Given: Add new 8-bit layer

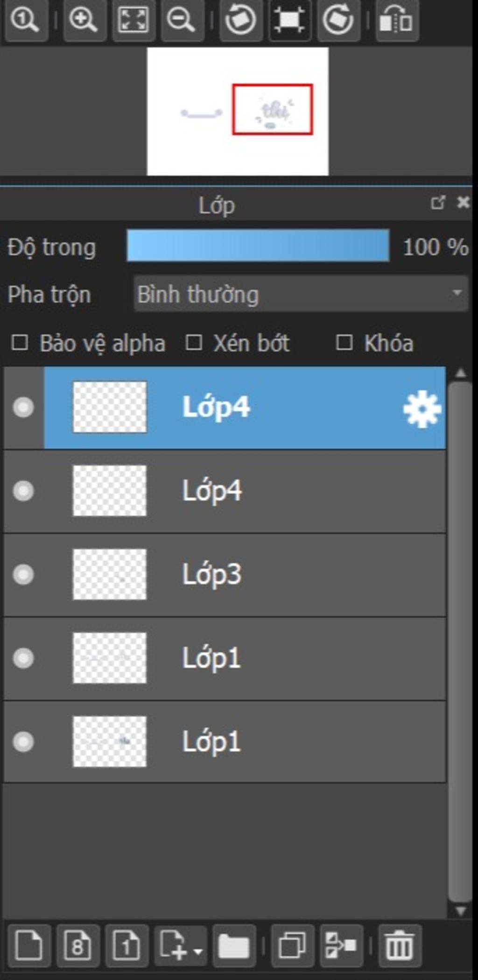Looking at the screenshot, I should pos(78,945).
